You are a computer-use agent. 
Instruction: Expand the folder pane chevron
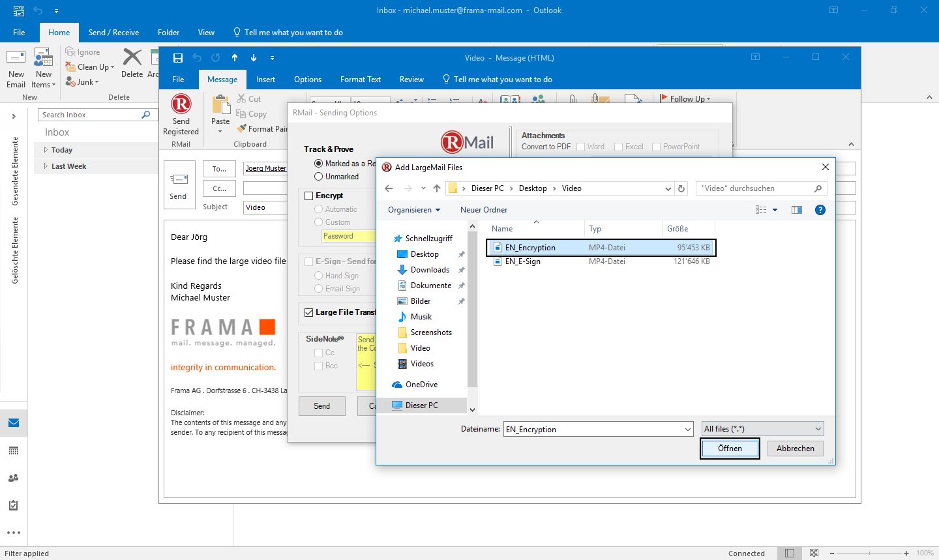(x=14, y=116)
